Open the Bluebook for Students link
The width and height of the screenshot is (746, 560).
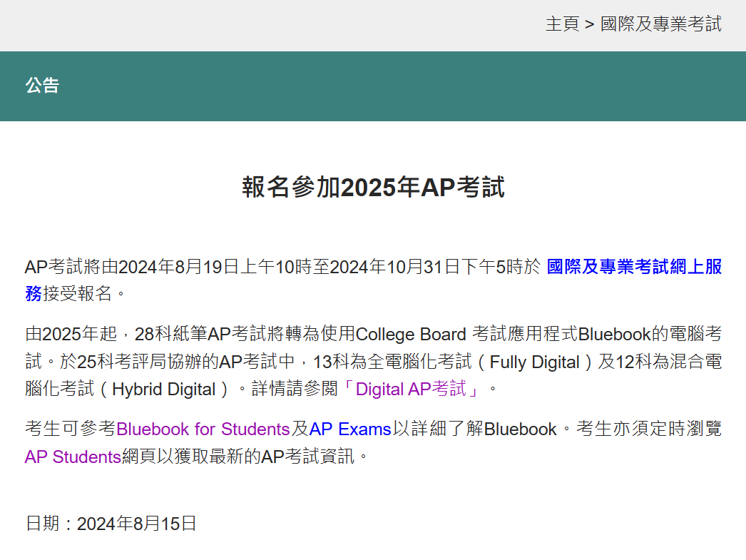[x=203, y=429]
